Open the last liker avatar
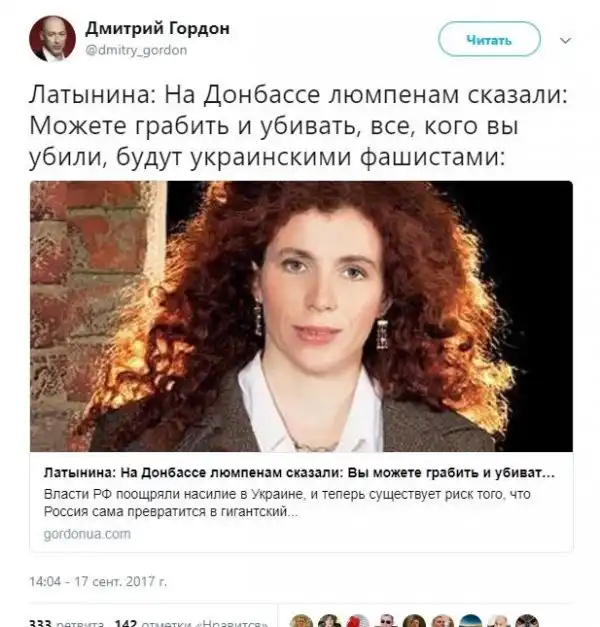Screen dimensions: 600x627 [528, 621]
